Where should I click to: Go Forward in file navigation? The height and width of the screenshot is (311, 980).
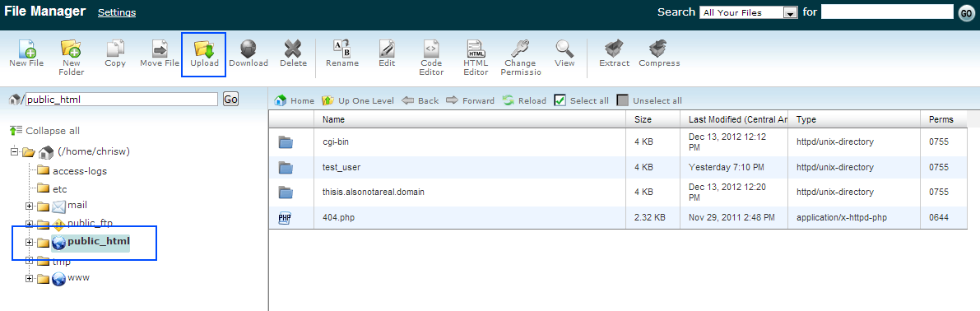[470, 100]
